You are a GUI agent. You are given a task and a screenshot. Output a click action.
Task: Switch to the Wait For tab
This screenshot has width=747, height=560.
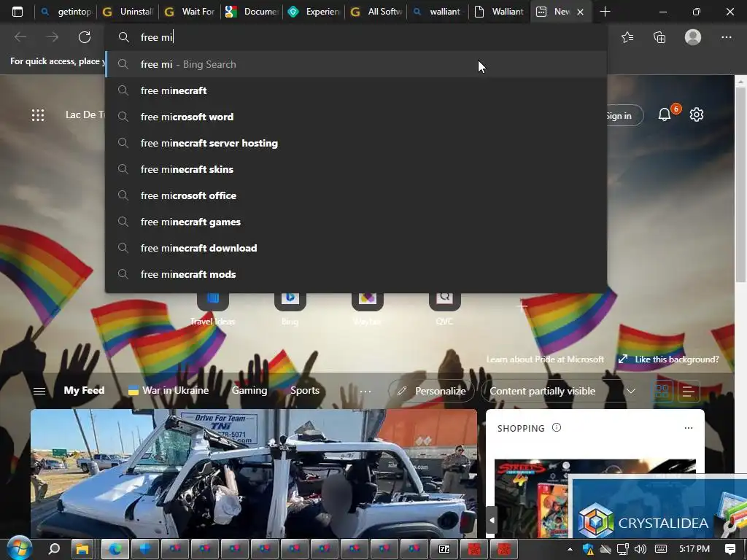click(x=190, y=12)
